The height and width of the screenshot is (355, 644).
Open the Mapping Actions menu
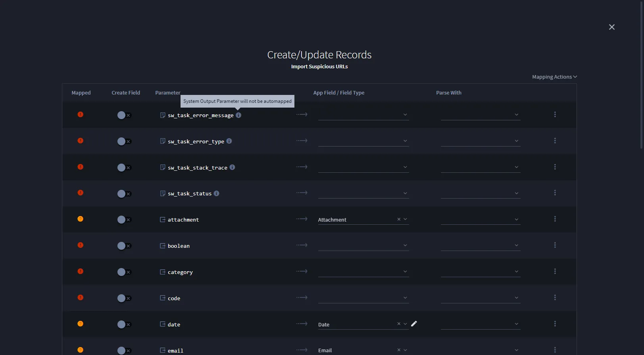[554, 77]
